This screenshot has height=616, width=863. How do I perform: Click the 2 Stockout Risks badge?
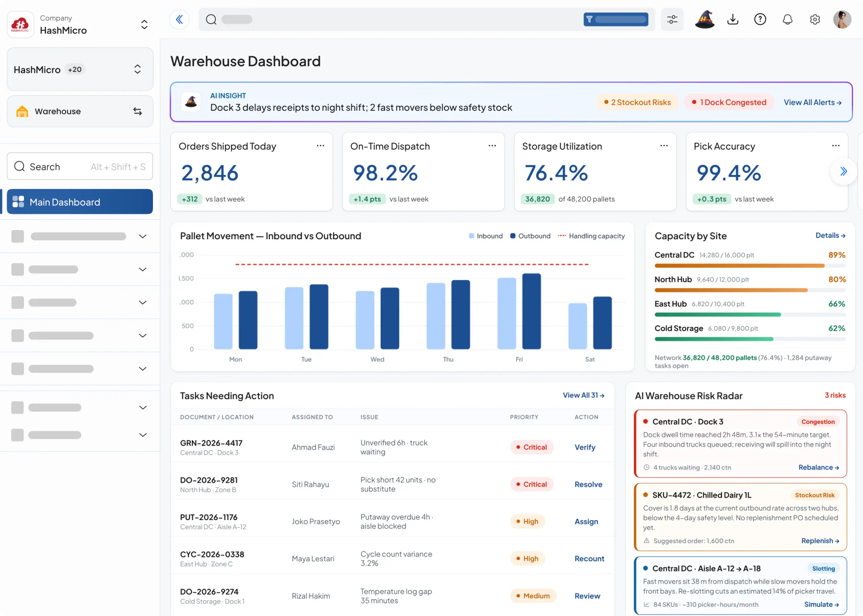(638, 102)
